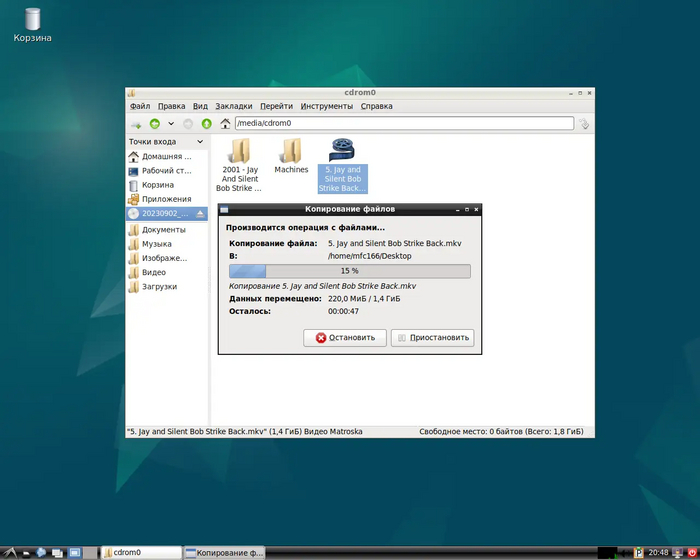Viewport: 700px width, 560px height.
Task: Select the '2001 - Jay And Silent Bob Strike' folder
Action: click(240, 165)
